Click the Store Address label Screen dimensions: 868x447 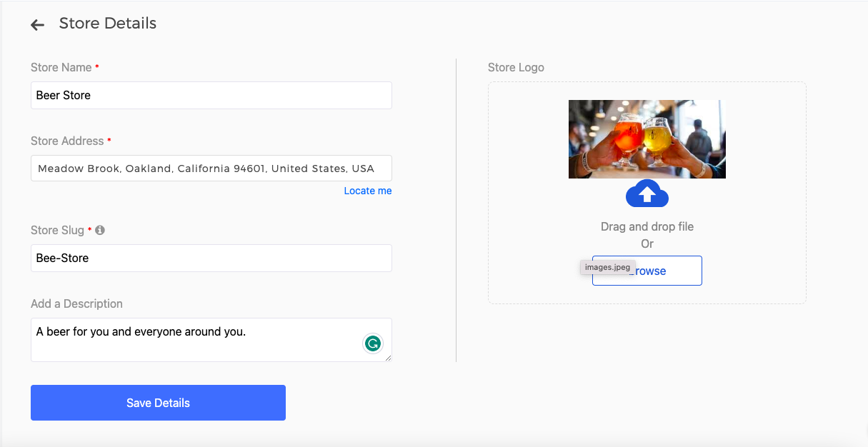[67, 141]
